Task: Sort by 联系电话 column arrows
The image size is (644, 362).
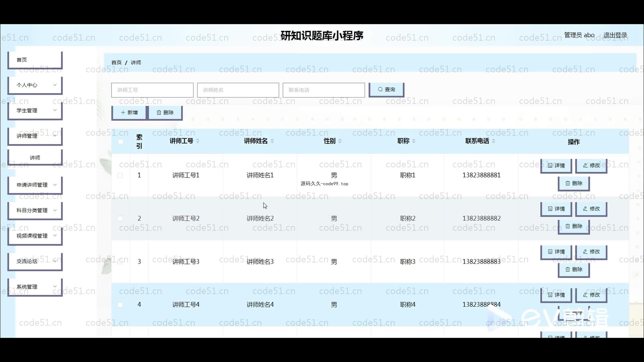Action: [494, 141]
